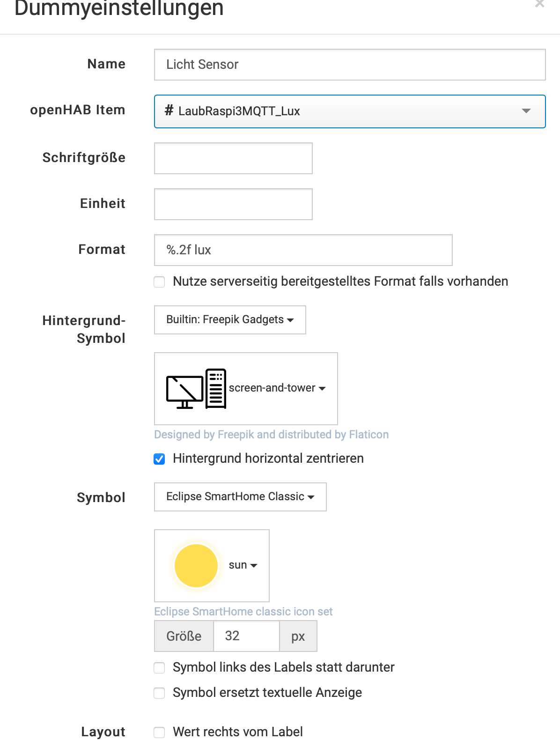The height and width of the screenshot is (740, 560).
Task: Click the Format field containing %.2f lux
Action: click(x=303, y=250)
